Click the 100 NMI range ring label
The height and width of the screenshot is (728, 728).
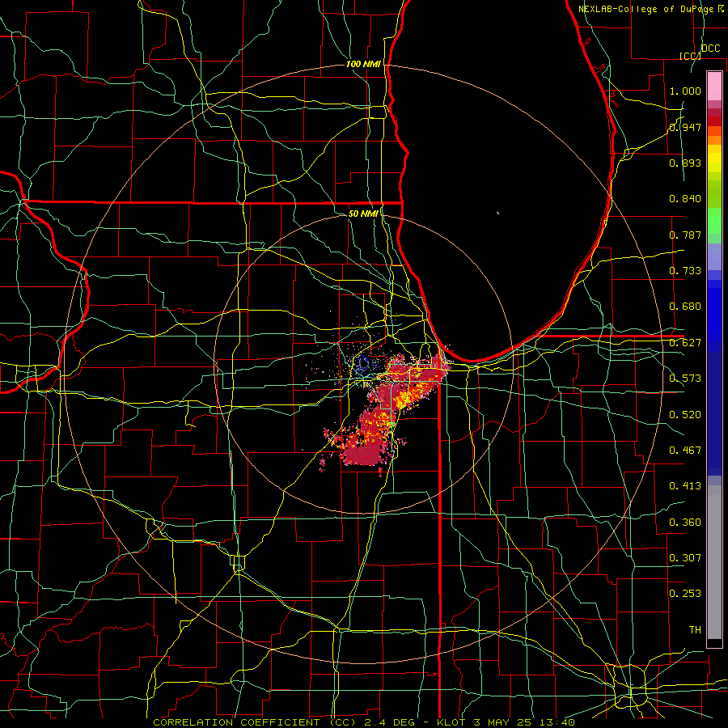click(x=363, y=64)
